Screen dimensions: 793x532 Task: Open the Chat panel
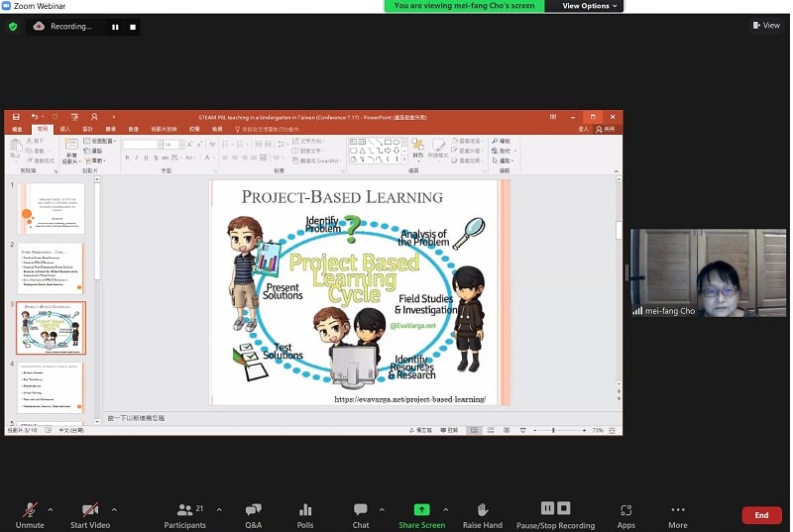pyautogui.click(x=361, y=514)
